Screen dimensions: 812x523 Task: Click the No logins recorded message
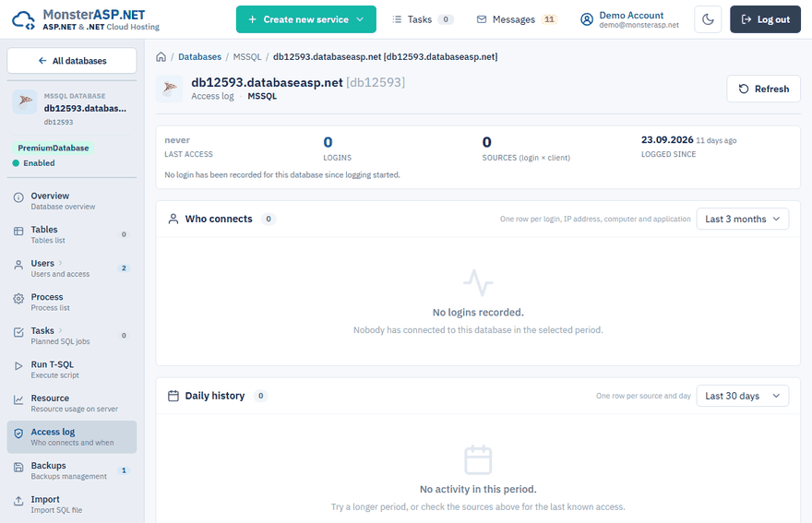(x=478, y=313)
